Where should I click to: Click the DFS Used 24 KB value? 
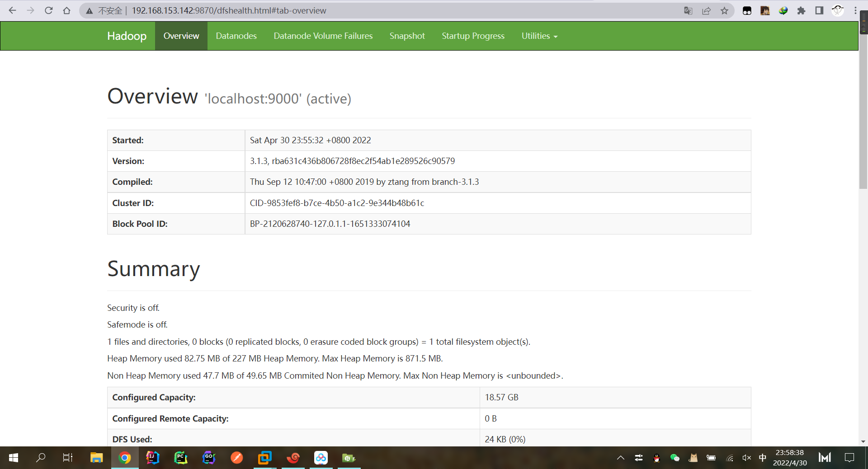tap(505, 439)
